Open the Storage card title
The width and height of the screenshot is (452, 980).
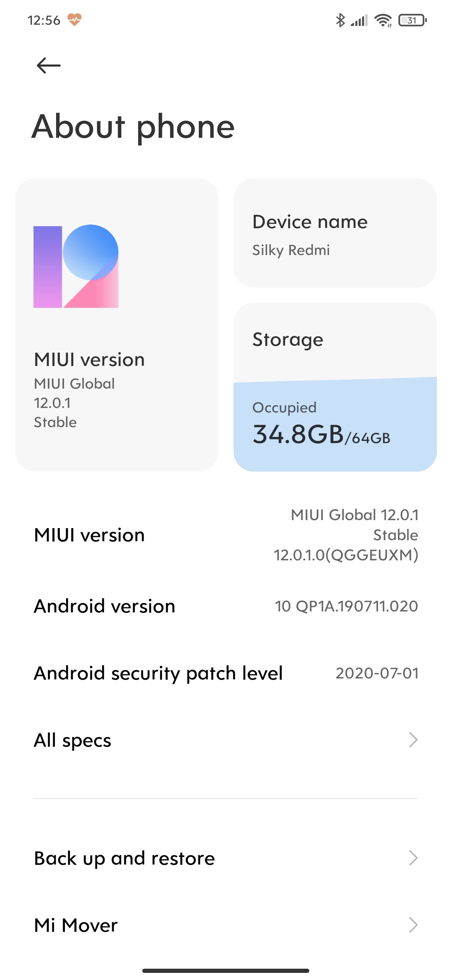click(288, 340)
